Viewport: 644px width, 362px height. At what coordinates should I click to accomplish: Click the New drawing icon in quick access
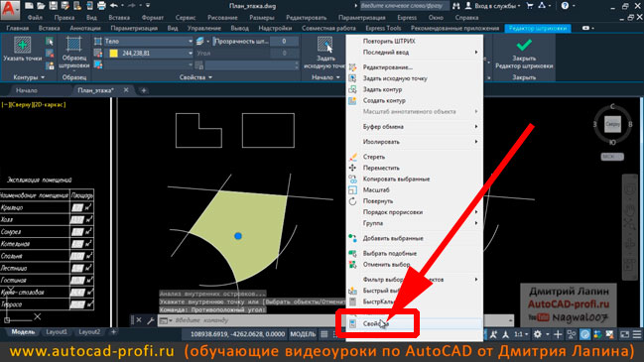[29, 6]
